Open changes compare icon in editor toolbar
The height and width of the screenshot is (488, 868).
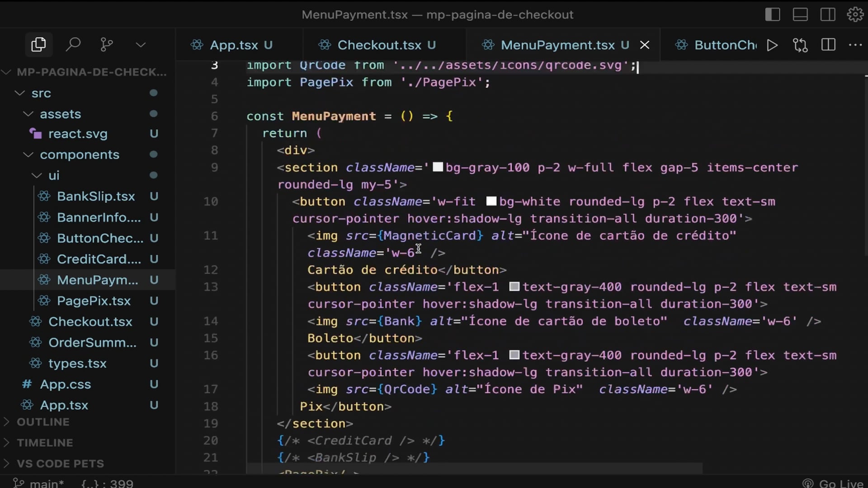click(800, 45)
